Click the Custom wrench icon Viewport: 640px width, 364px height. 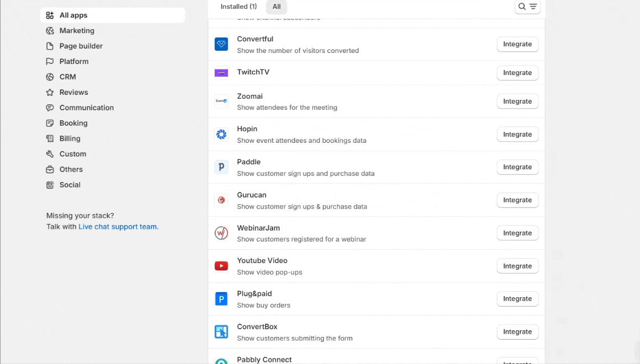(x=50, y=154)
